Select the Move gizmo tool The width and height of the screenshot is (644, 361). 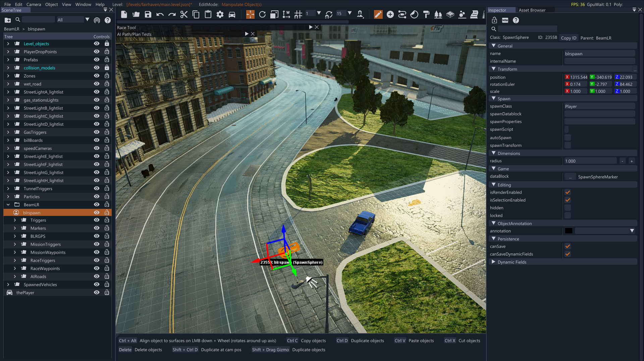click(x=250, y=14)
